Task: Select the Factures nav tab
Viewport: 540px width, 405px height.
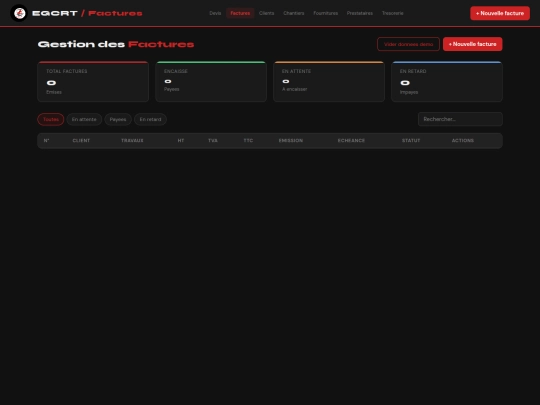Action: tap(240, 13)
